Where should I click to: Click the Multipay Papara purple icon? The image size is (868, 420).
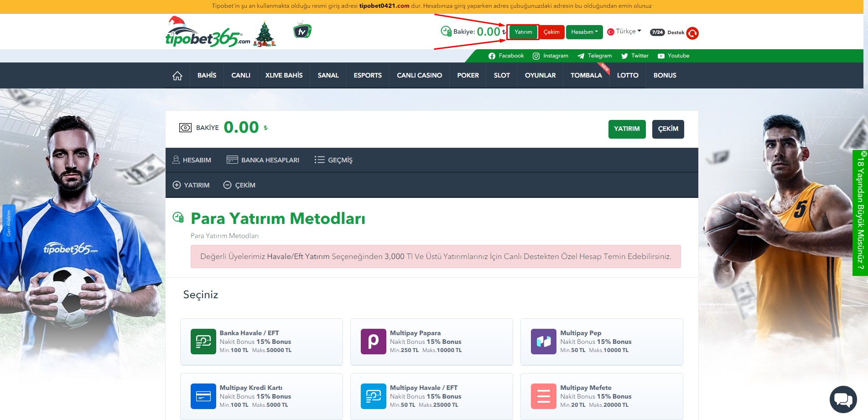(x=374, y=342)
